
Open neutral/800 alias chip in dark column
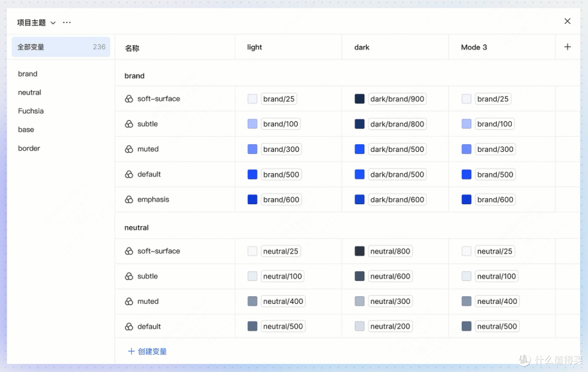390,251
